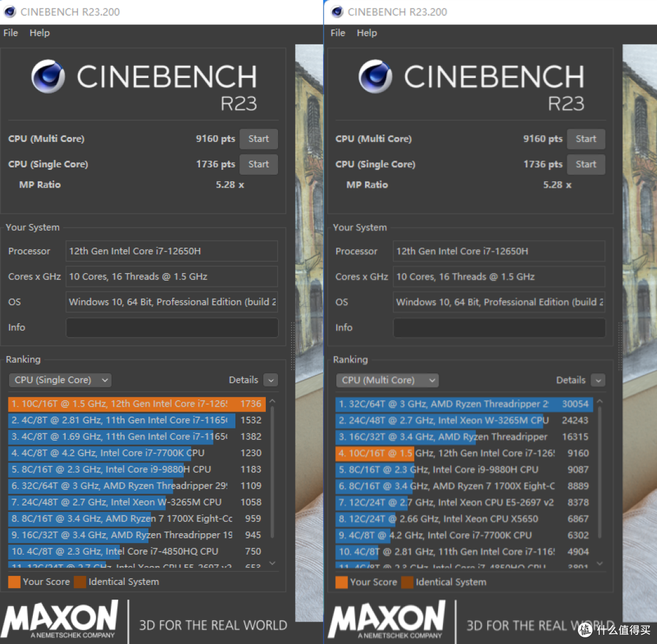657x644 pixels.
Task: Select Threadripper row scoring 16315
Action: coord(464,436)
